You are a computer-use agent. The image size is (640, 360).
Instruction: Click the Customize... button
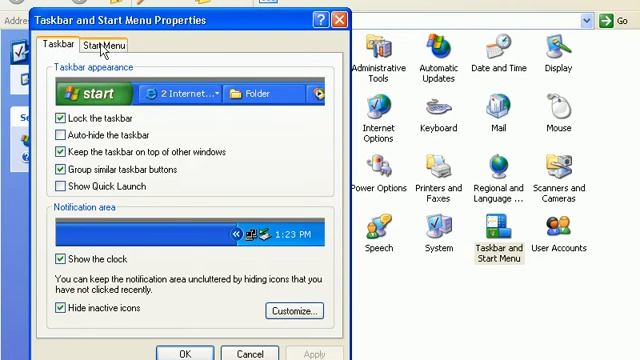[294, 311]
